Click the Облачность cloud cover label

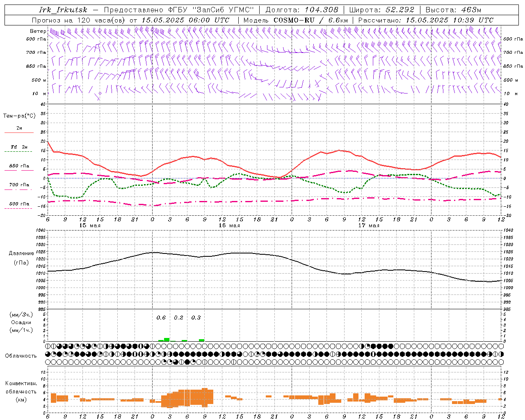tap(21, 356)
